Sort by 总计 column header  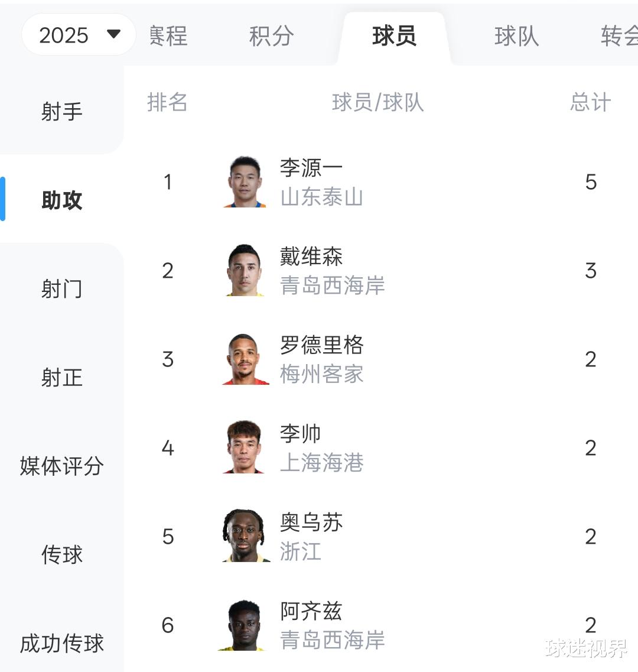pyautogui.click(x=590, y=102)
